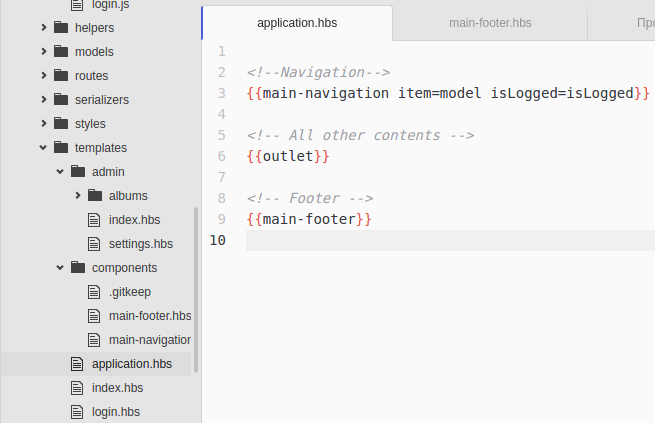
Task: Open main-footer.hbs in the file tree
Action: point(150,316)
